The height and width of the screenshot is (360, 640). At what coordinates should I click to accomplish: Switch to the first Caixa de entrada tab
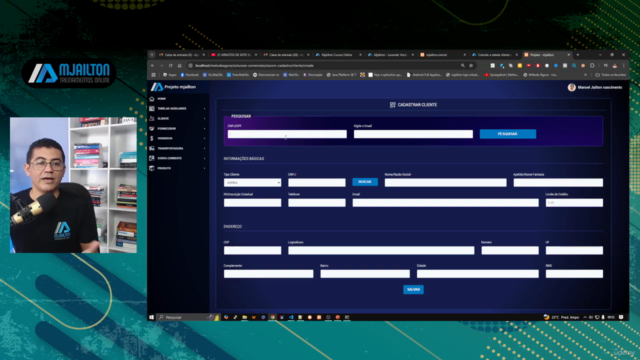click(181, 55)
